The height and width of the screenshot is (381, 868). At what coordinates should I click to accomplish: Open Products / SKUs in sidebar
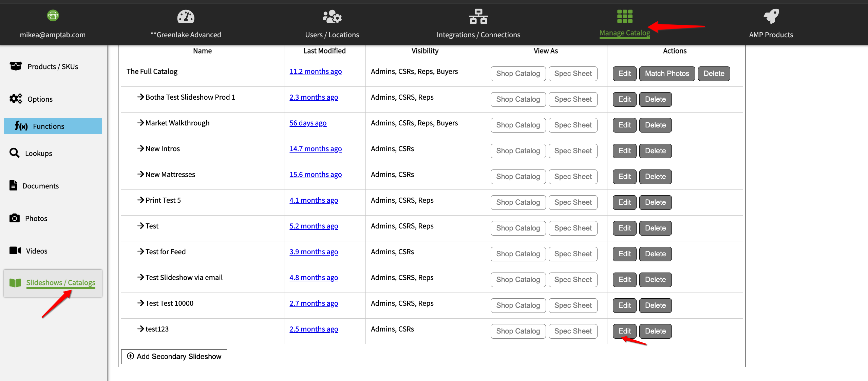pyautogui.click(x=53, y=66)
